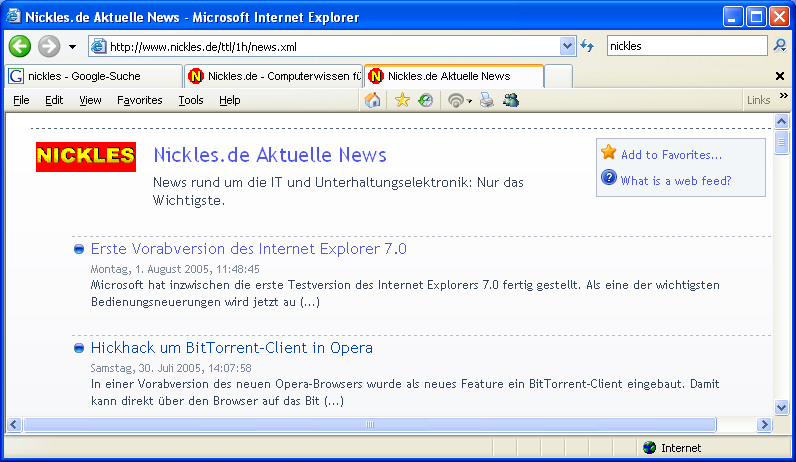The image size is (796, 462).
Task: Click the Internet zone globe in status bar
Action: tap(649, 448)
